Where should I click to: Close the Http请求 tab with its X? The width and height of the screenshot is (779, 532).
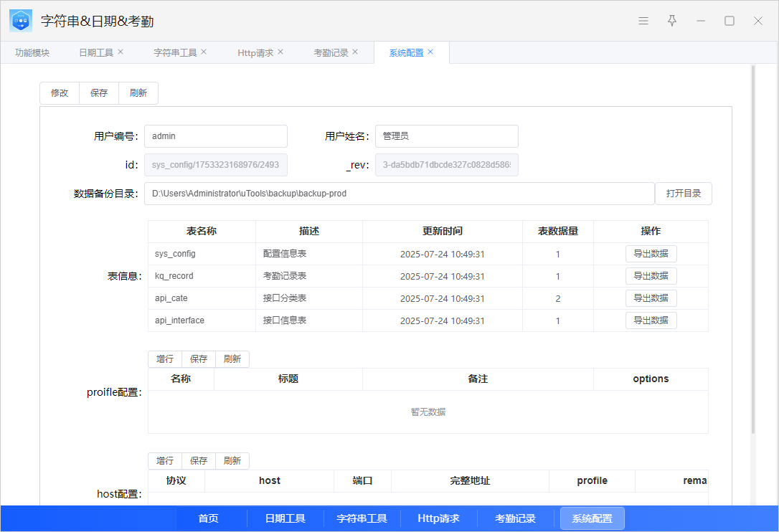pos(280,52)
